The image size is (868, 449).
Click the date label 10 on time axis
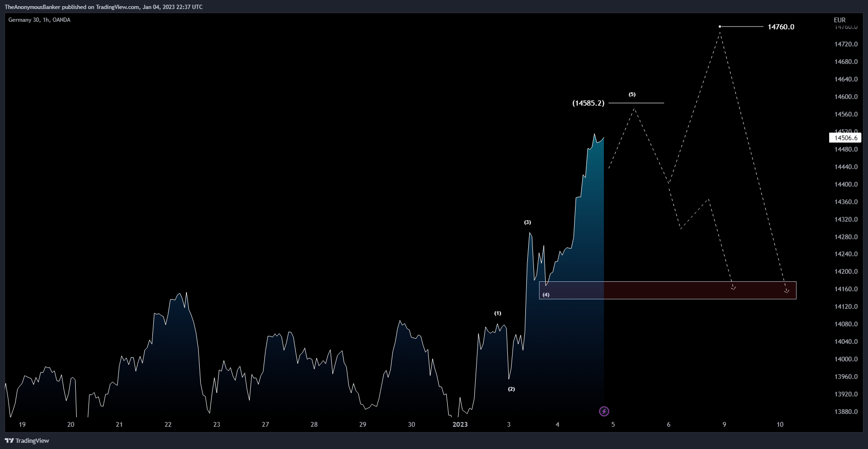(x=780, y=424)
